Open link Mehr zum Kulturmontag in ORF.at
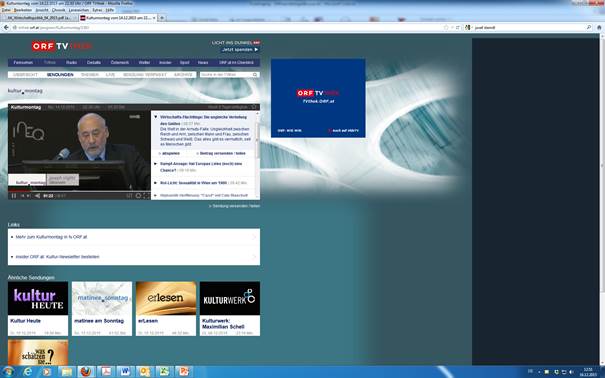 pos(51,237)
